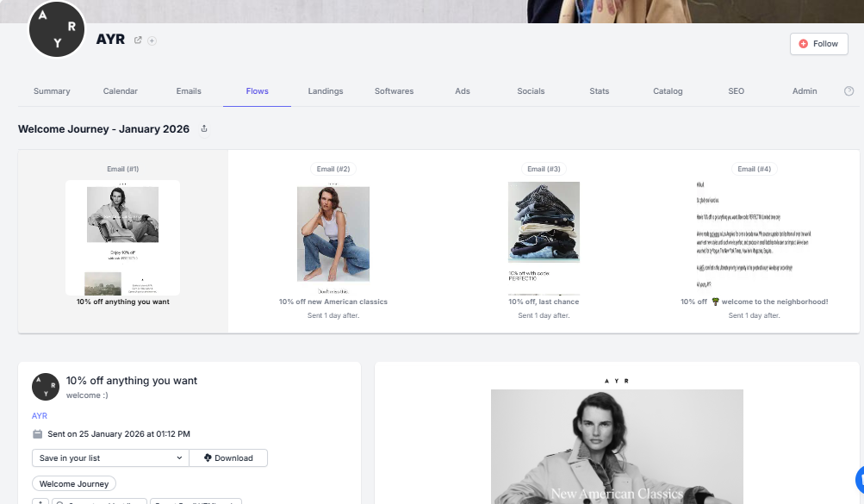Share the Welcome Journey flow via share icon

(204, 129)
